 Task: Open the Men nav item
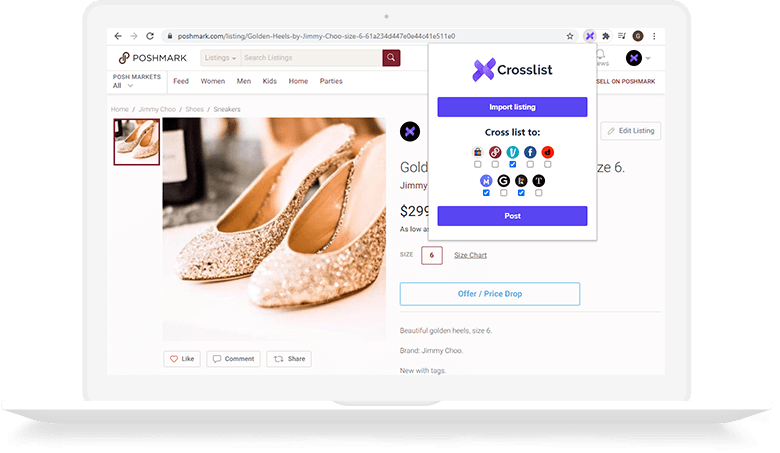pyautogui.click(x=244, y=81)
